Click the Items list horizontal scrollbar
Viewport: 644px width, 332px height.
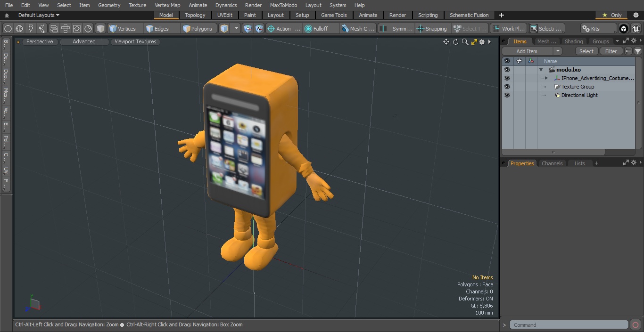pos(553,153)
